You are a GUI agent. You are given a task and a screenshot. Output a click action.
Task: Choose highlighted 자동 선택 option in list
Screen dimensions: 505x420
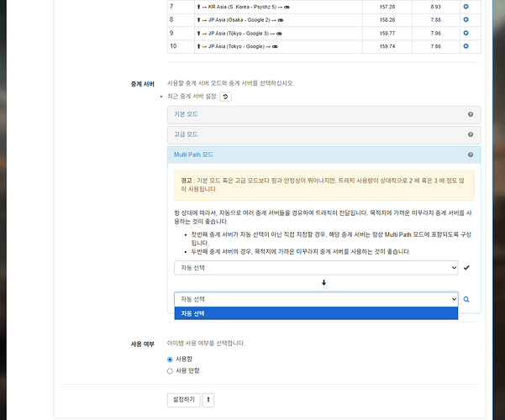click(316, 313)
